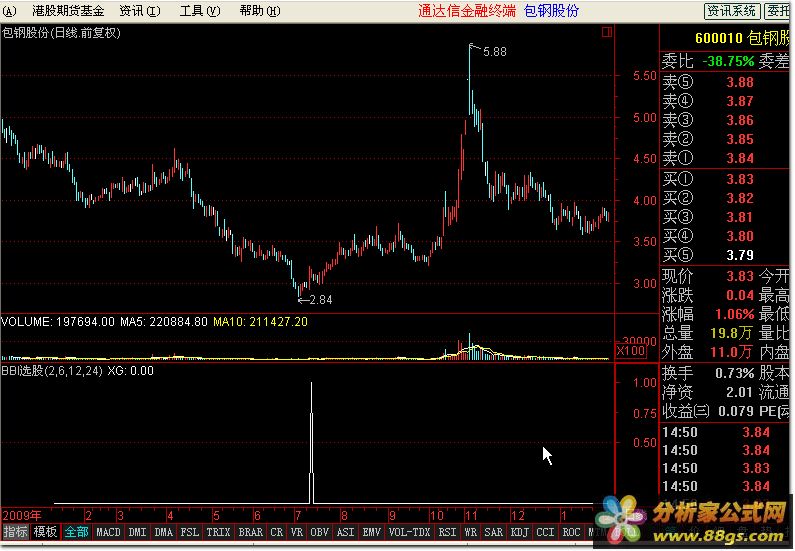Screen dimensions: 795x551
Task: Switch to the EMV indicator
Action: coord(372,532)
